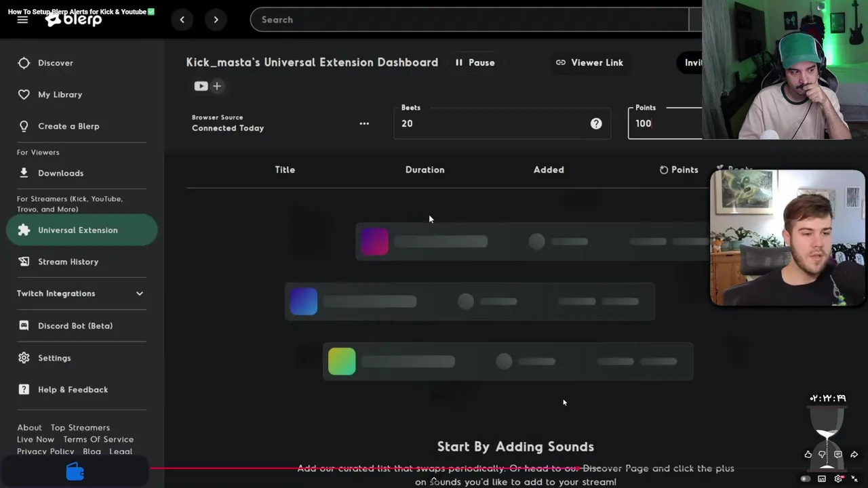
Task: Click the About footer link
Action: click(x=29, y=428)
